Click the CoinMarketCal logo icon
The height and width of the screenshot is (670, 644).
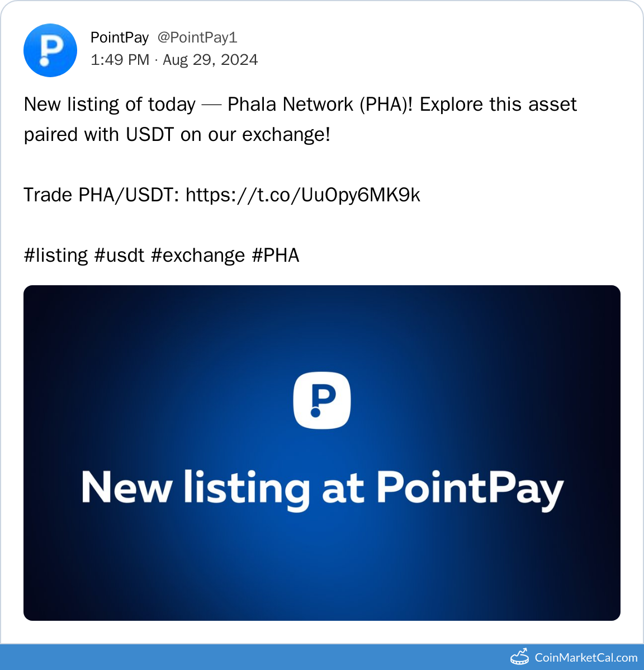point(519,657)
